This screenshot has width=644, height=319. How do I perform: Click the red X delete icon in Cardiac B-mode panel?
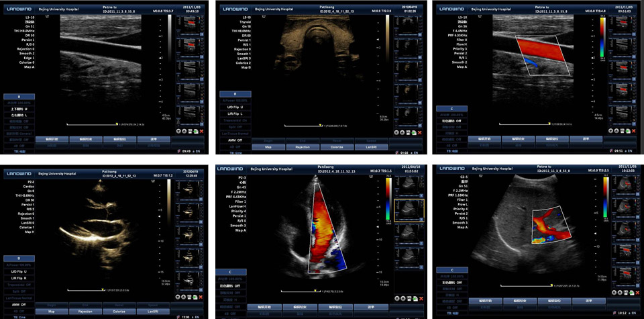coord(201,297)
